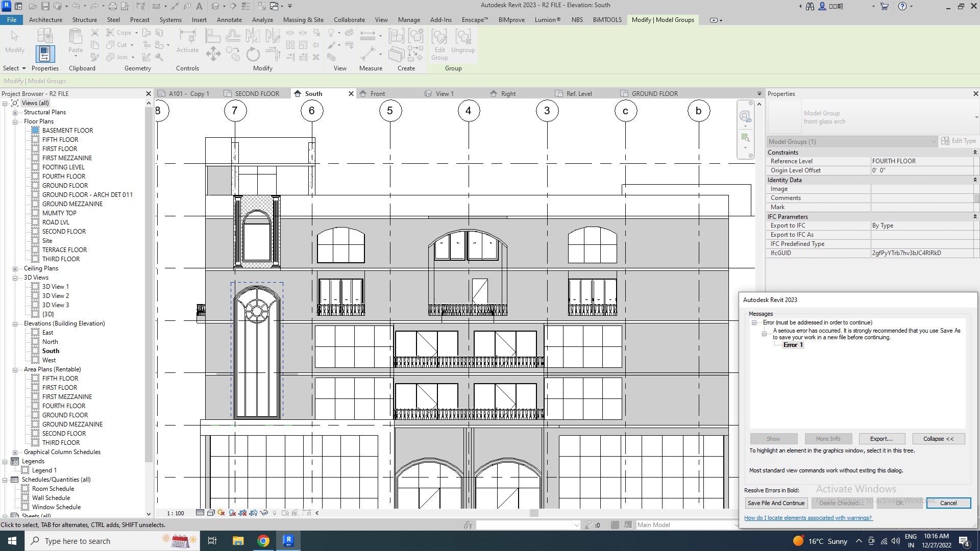Viewport: 980px width, 551px height.
Task: Toggle Visual Style cube in view bar
Action: [210, 513]
